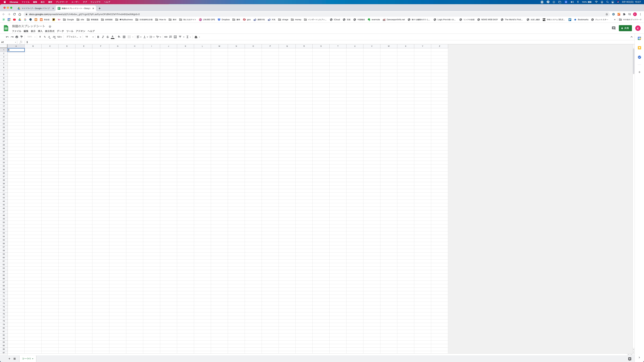This screenshot has width=644, height=362.
Task: Click the spreadsheet title 無題のスプレッドシート
Action: click(x=29, y=26)
